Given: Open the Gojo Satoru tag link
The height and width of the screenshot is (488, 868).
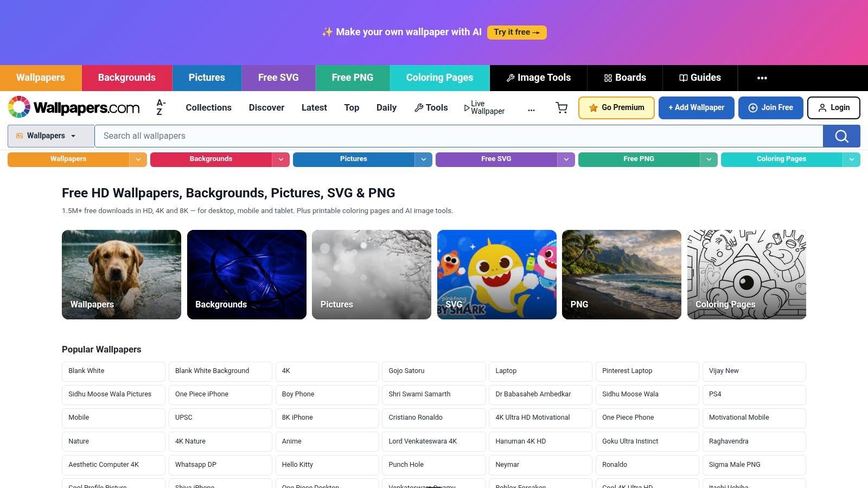Looking at the screenshot, I should point(433,371).
